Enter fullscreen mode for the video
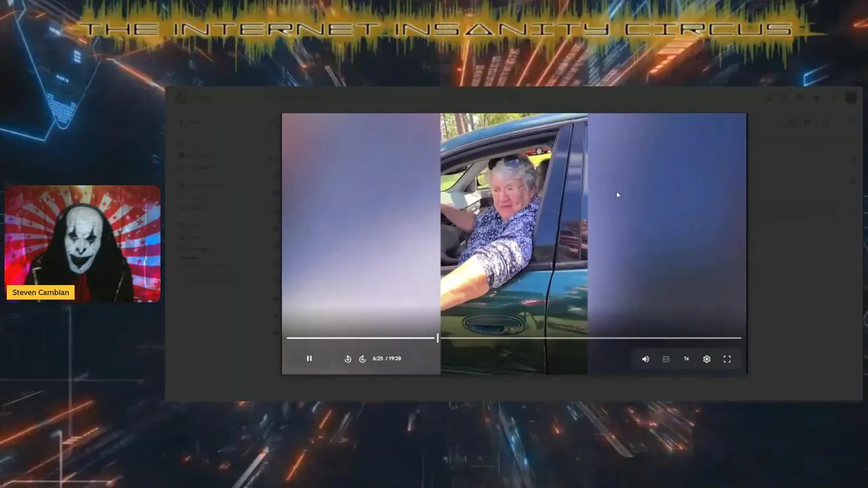The height and width of the screenshot is (488, 868). (727, 359)
